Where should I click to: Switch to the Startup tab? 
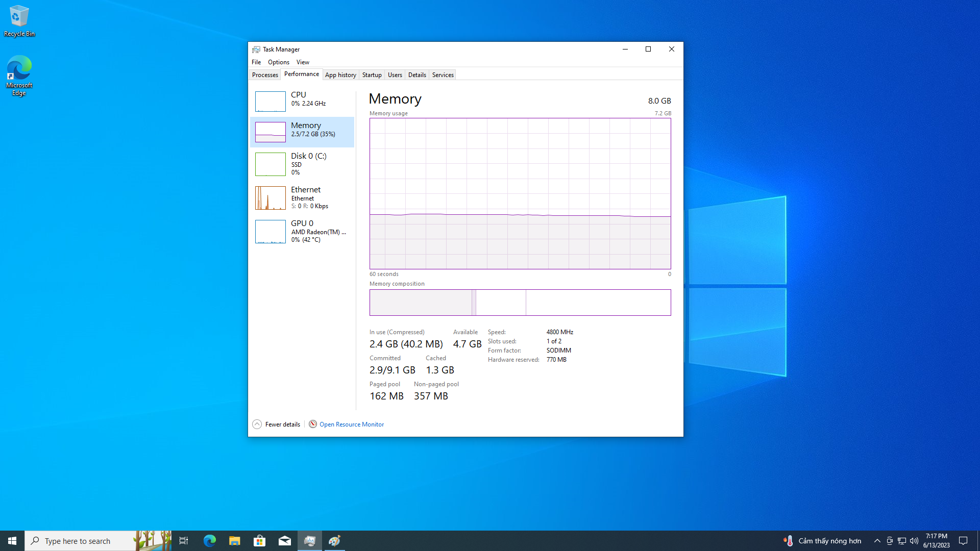372,74
